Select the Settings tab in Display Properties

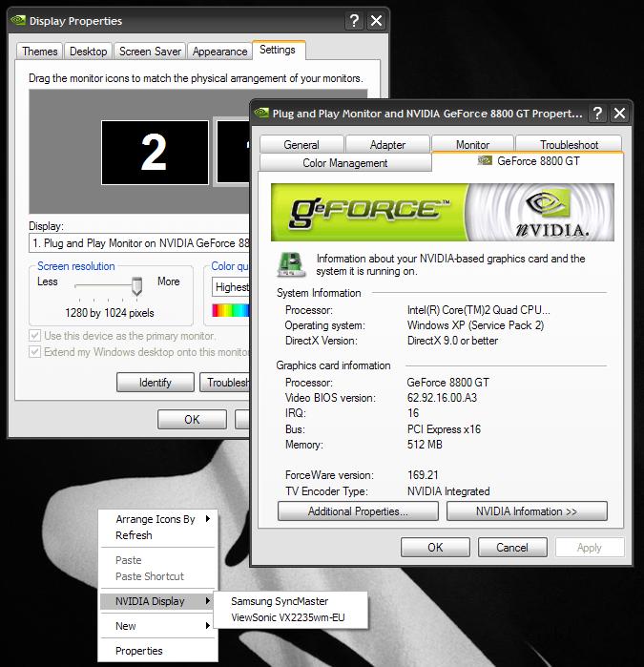click(278, 50)
